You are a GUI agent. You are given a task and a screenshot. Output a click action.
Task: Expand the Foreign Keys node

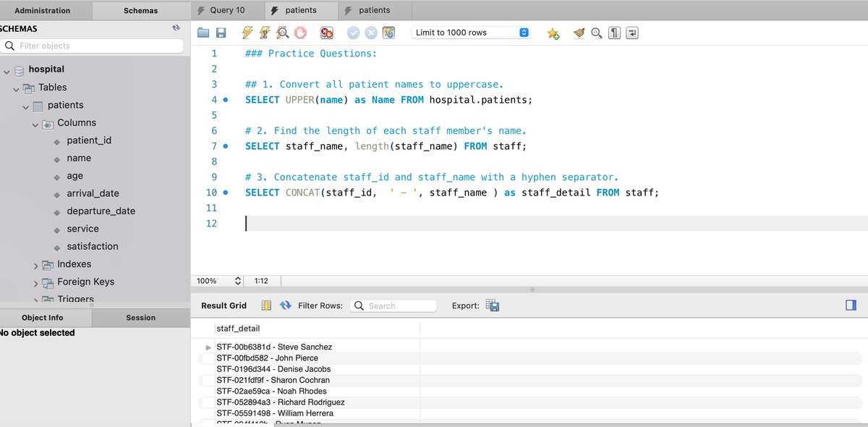(x=35, y=284)
